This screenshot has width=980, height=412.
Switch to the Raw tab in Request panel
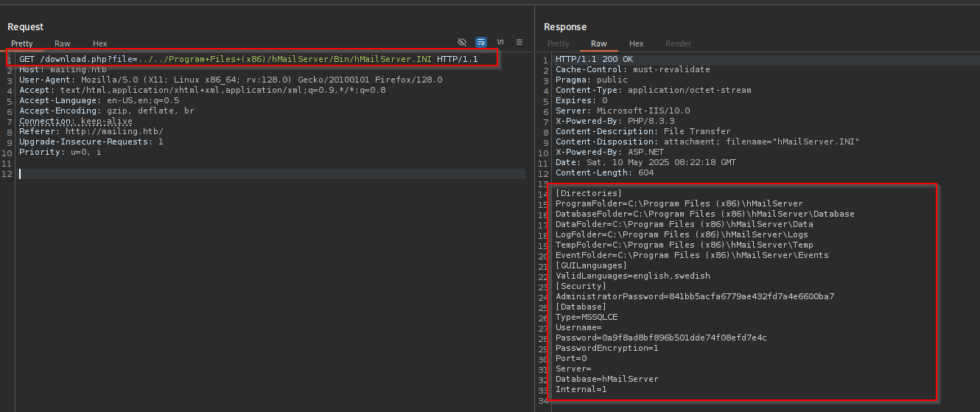click(x=63, y=43)
